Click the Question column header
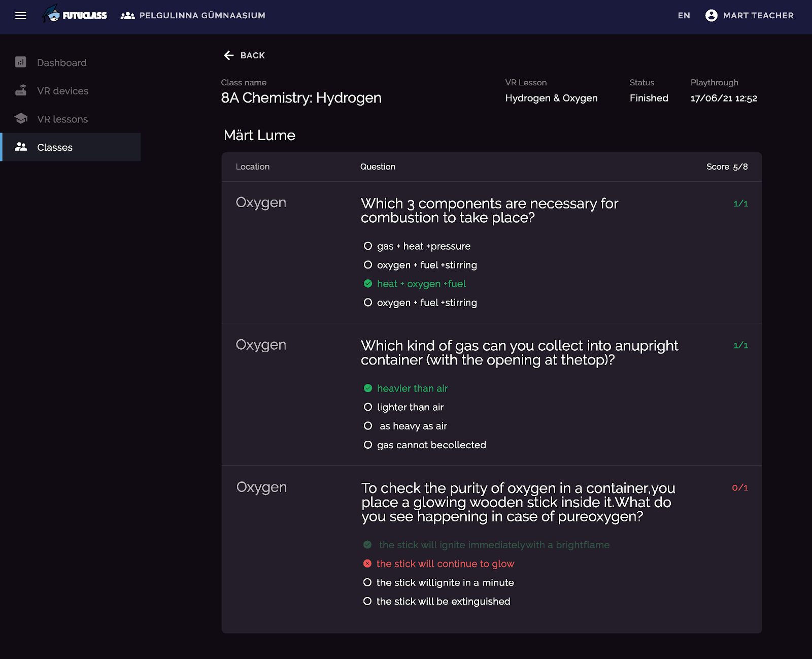 click(378, 167)
